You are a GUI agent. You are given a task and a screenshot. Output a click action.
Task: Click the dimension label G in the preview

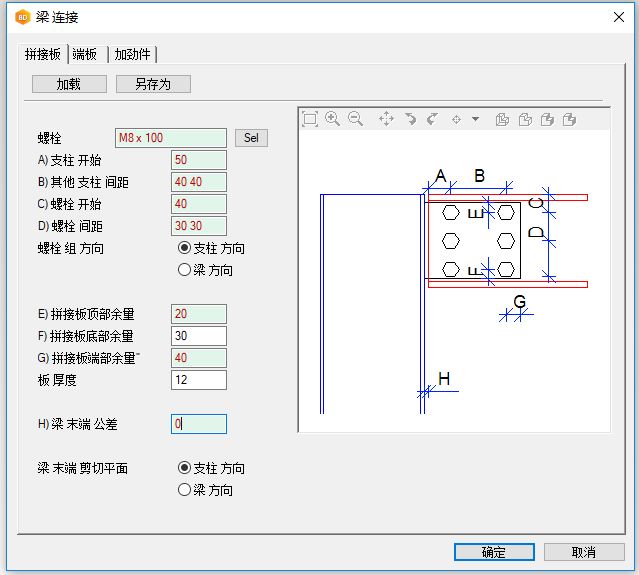520,302
